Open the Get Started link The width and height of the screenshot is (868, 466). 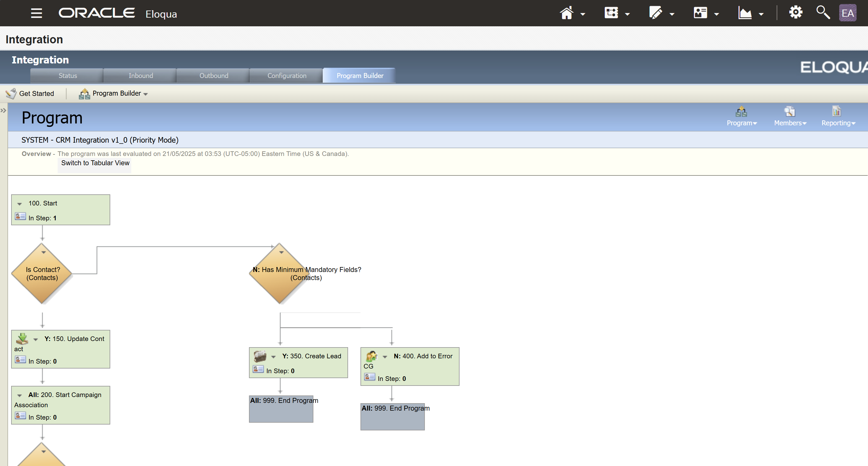[36, 93]
